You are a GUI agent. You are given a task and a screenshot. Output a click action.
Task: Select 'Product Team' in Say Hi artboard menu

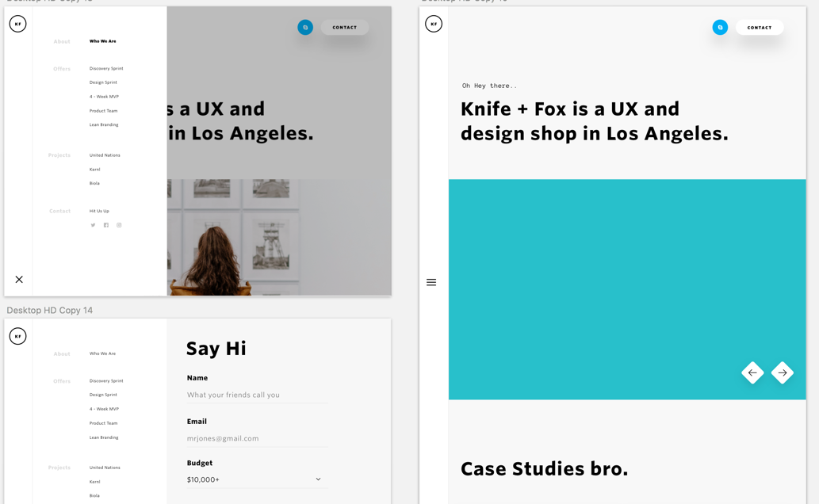tap(103, 423)
